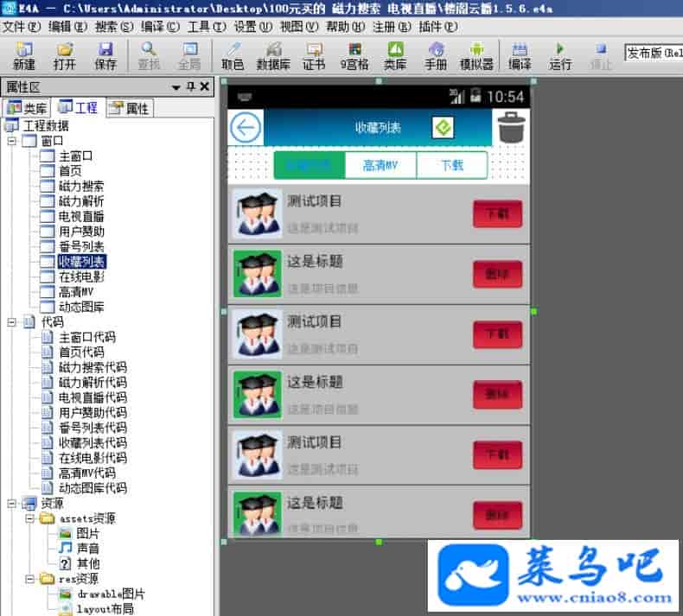Click the 编译 compile icon
This screenshot has width=683, height=616.
point(520,55)
